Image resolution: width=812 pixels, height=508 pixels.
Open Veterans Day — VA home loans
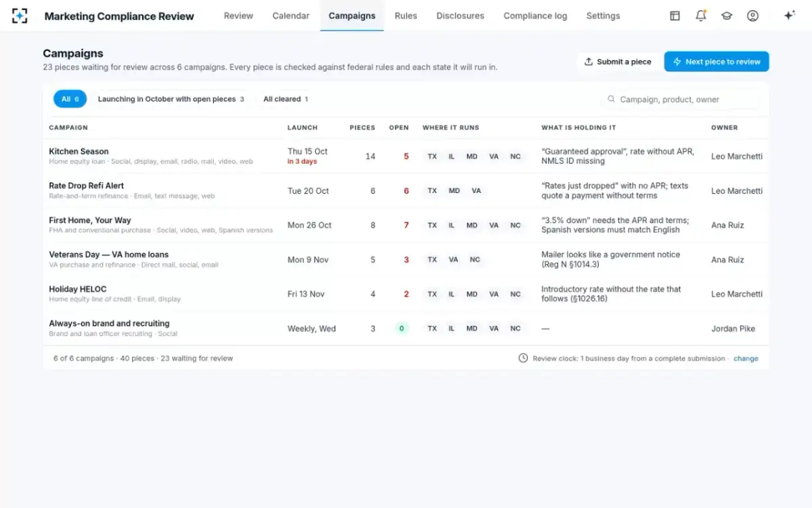coord(109,255)
